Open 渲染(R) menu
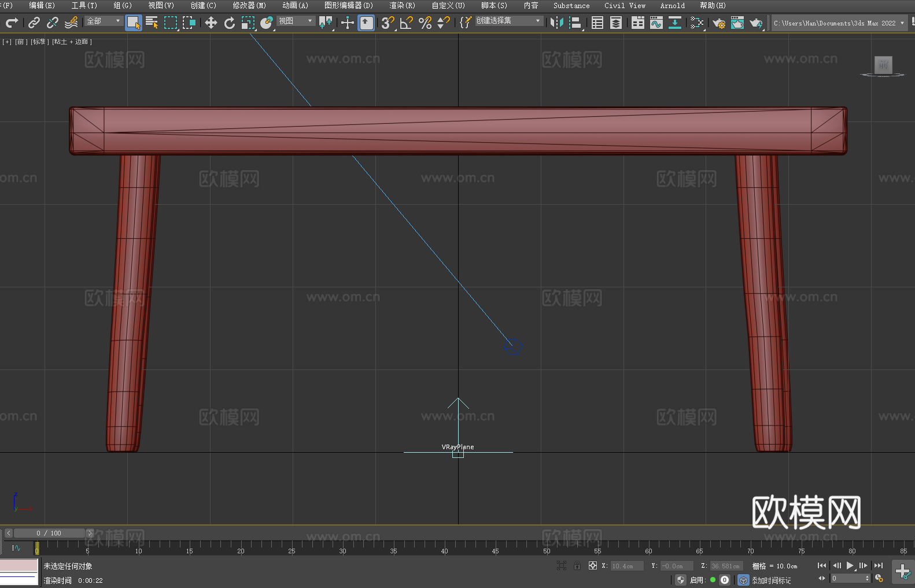Image resolution: width=915 pixels, height=588 pixels. tap(402, 5)
